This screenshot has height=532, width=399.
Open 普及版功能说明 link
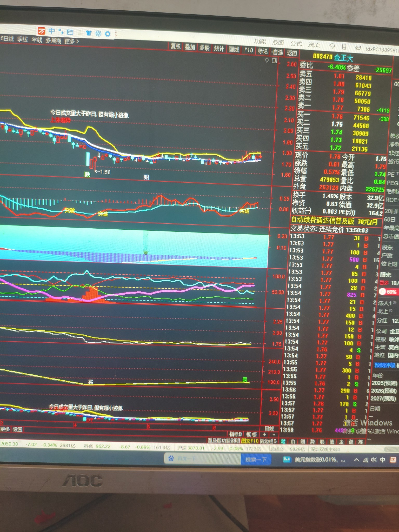(x=223, y=440)
